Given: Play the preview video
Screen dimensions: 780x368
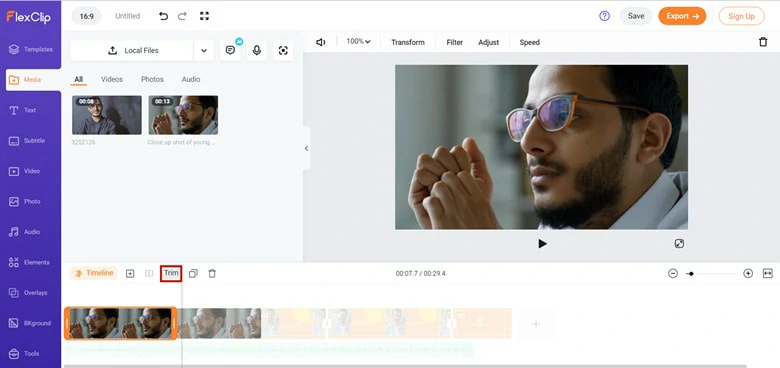Looking at the screenshot, I should point(542,244).
